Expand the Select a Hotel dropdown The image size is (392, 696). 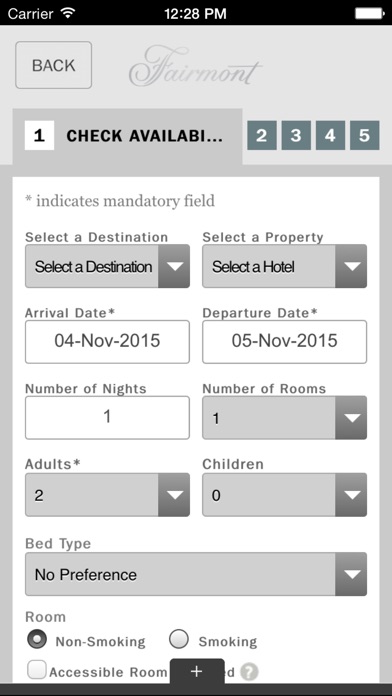(x=285, y=266)
